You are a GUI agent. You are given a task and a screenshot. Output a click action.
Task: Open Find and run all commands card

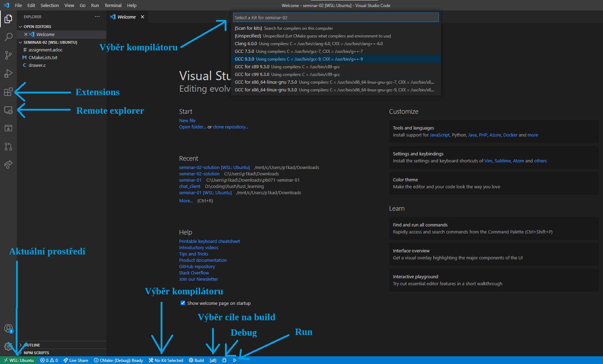pos(494,228)
